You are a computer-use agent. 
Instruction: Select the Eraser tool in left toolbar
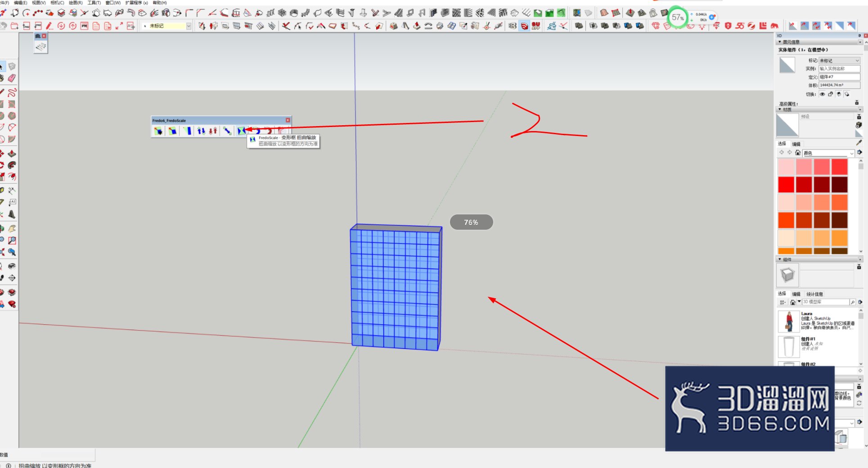click(12, 78)
